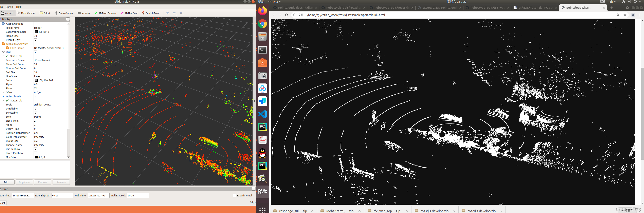Click the Displays panel float button

click(68, 19)
